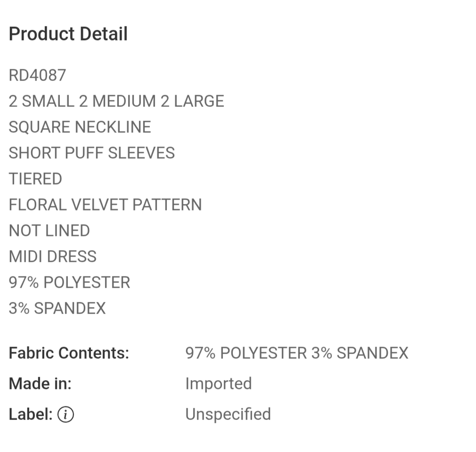The height and width of the screenshot is (452, 476).
Task: Click the Made in label
Action: (40, 384)
